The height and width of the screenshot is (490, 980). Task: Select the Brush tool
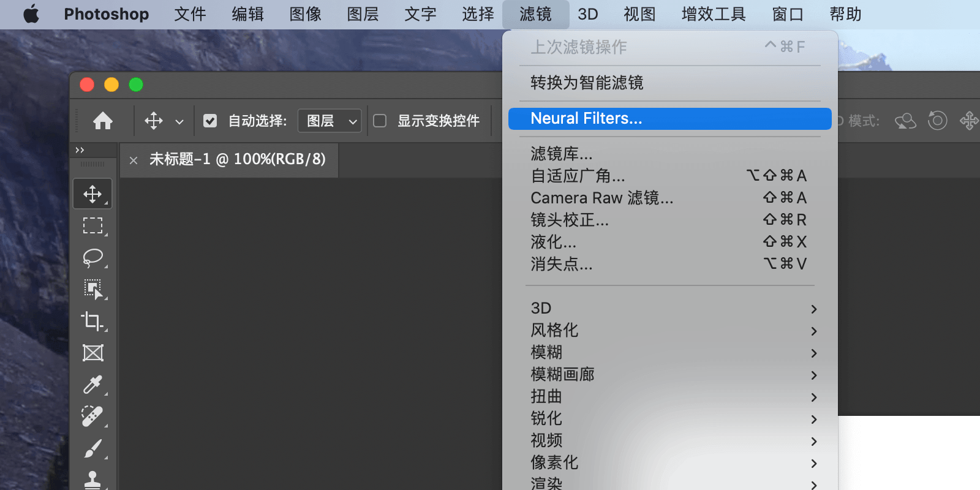(92, 448)
